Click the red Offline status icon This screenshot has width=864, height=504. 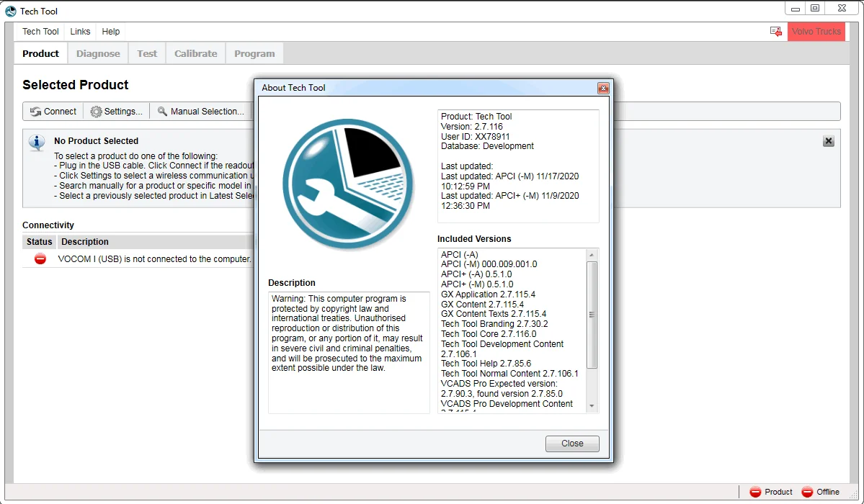pos(807,492)
